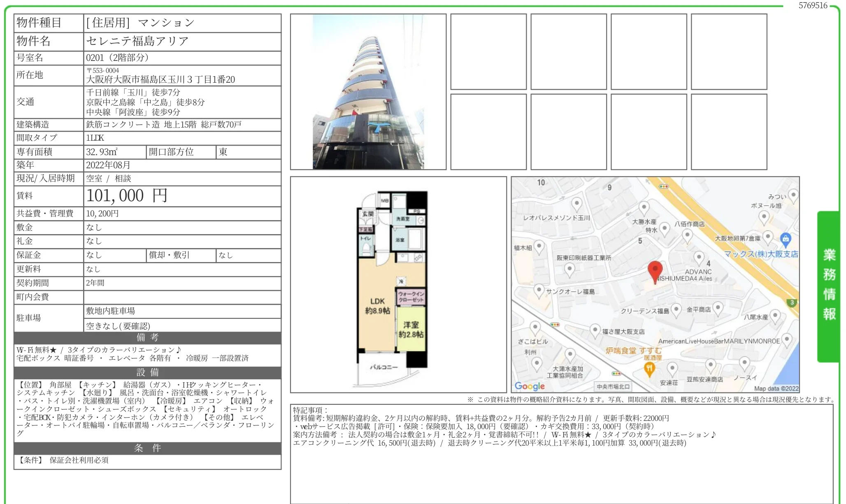846x504 pixels.
Task: Click the rent amount 101,000 円
Action: (127, 196)
